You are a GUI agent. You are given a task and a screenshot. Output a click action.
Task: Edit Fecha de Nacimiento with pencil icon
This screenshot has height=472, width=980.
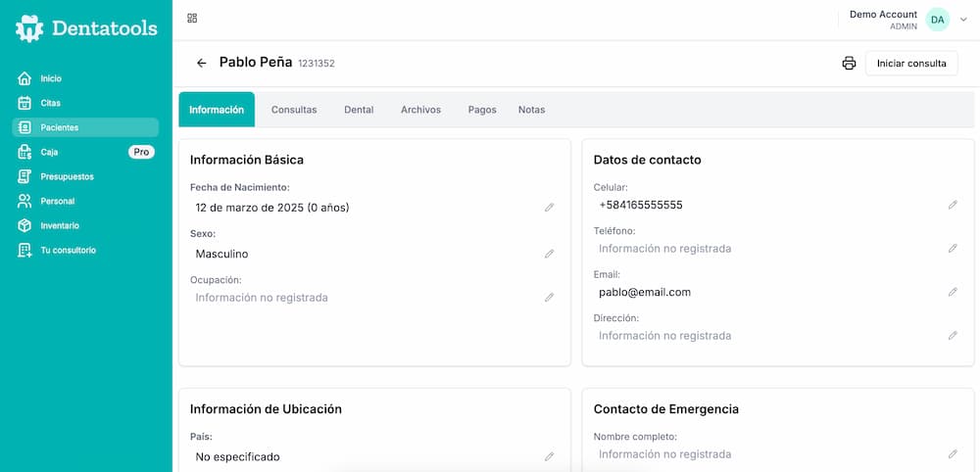pyautogui.click(x=549, y=208)
